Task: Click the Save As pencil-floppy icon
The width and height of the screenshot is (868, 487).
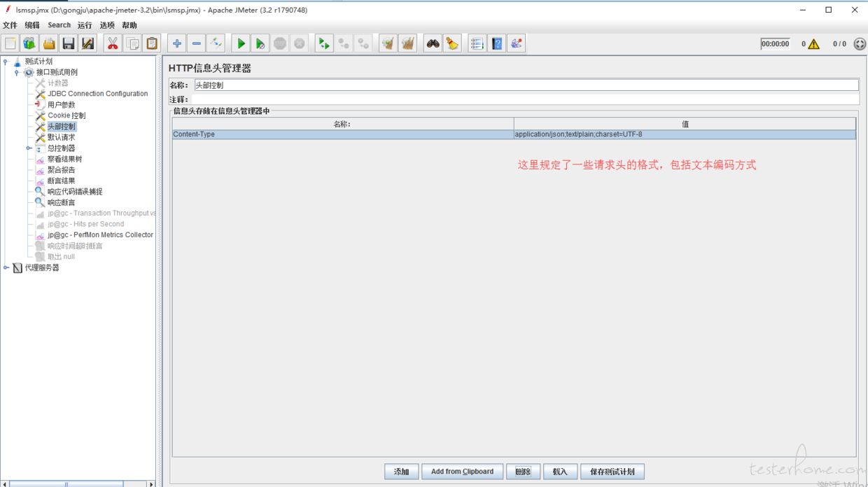Action: point(87,43)
